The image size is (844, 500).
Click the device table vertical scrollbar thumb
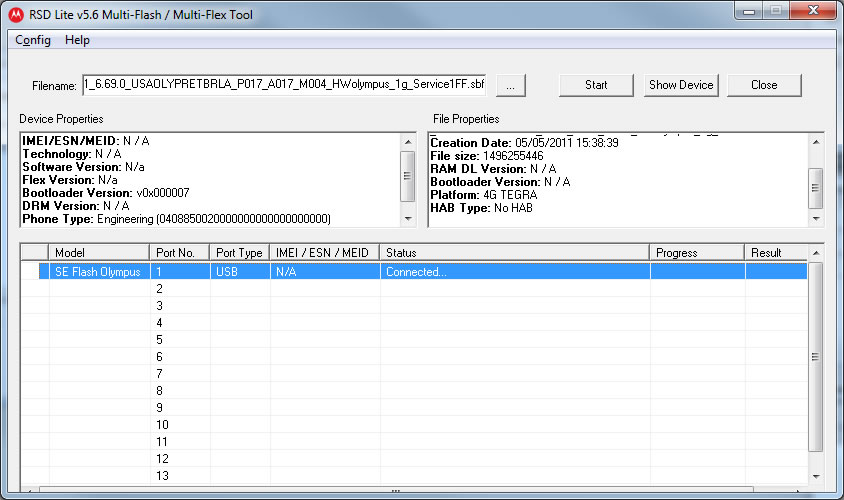(x=815, y=357)
